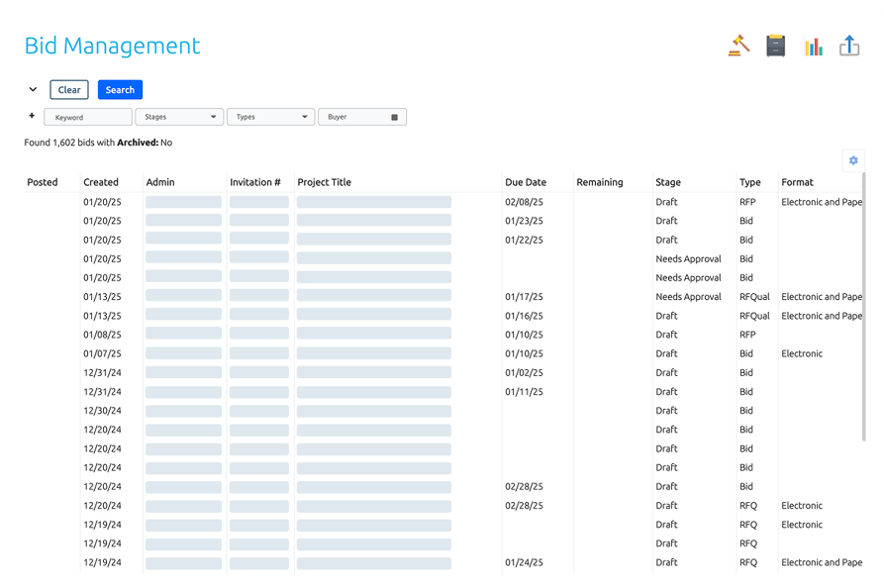The image size is (884, 588).
Task: Sort by the Admin column header
Action: (160, 182)
